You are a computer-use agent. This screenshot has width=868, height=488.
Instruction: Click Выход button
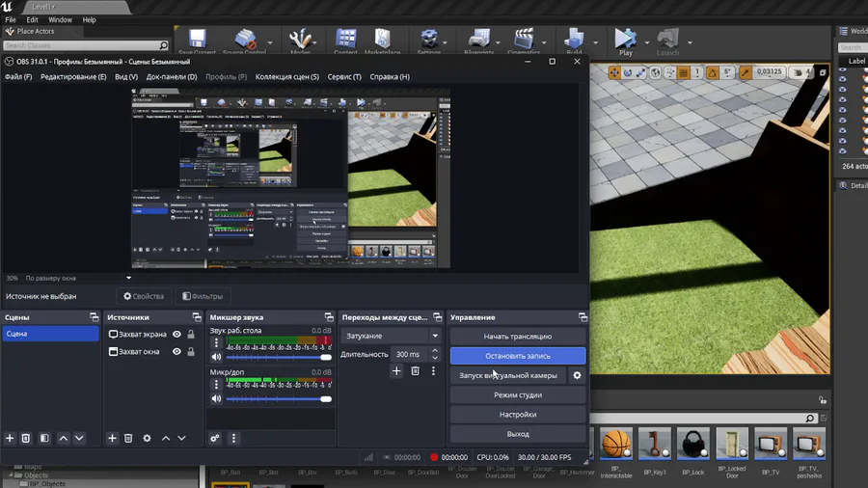(518, 434)
